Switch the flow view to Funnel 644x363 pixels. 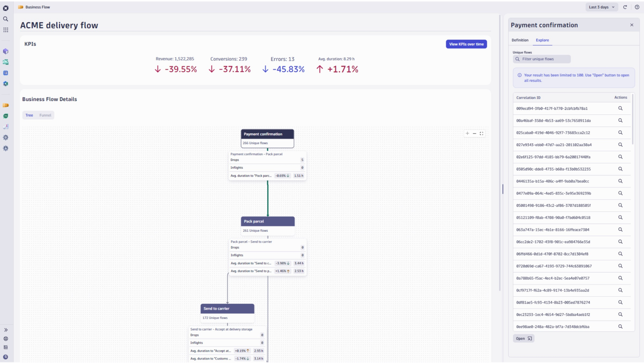45,115
